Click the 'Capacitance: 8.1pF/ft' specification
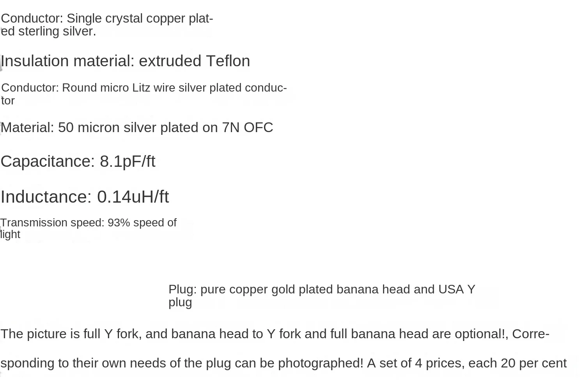Viewport: 585px width, 392px height. [78, 161]
